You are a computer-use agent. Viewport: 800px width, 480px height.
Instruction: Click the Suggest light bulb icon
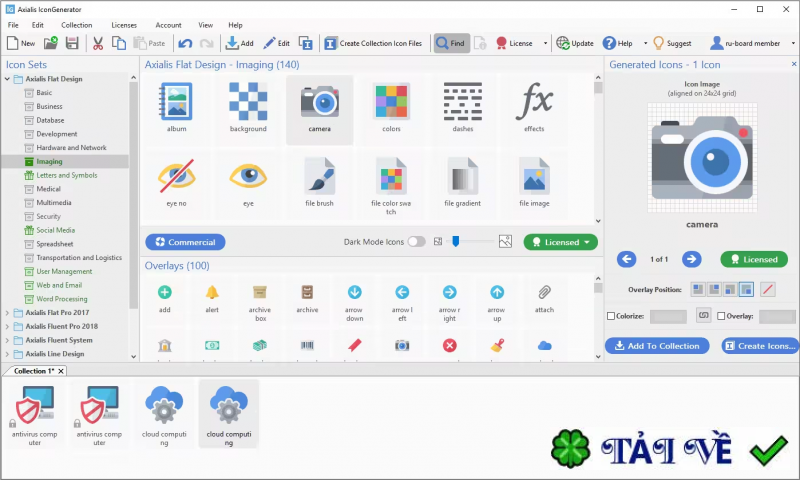pos(659,43)
